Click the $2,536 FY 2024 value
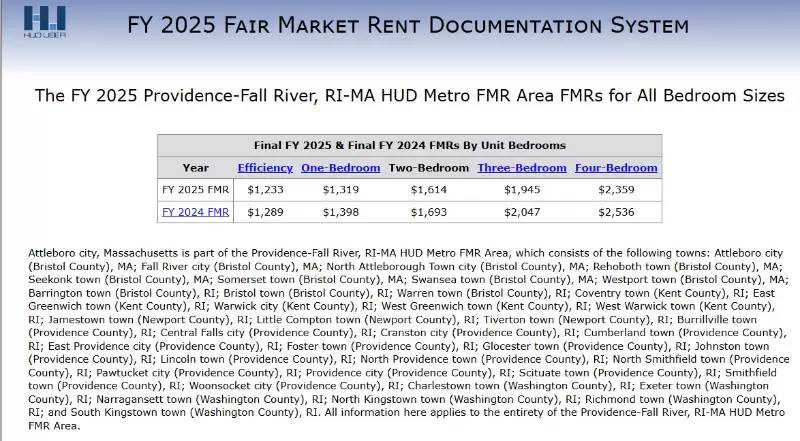The image size is (800, 441). click(x=616, y=212)
